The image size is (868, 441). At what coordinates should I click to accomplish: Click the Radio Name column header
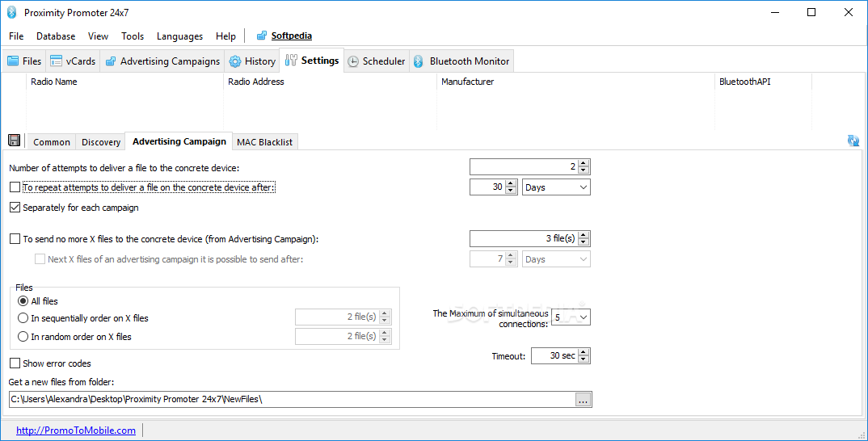tap(124, 82)
